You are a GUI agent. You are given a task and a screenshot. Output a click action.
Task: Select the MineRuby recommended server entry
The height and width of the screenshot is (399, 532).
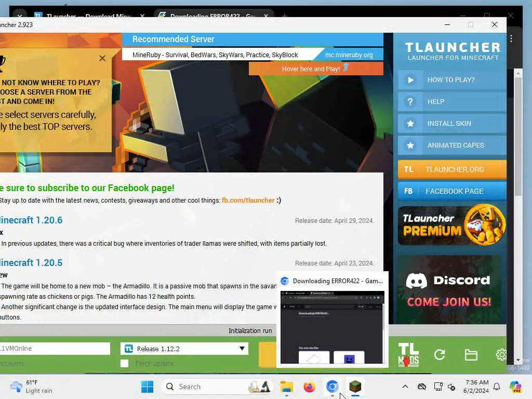click(215, 55)
